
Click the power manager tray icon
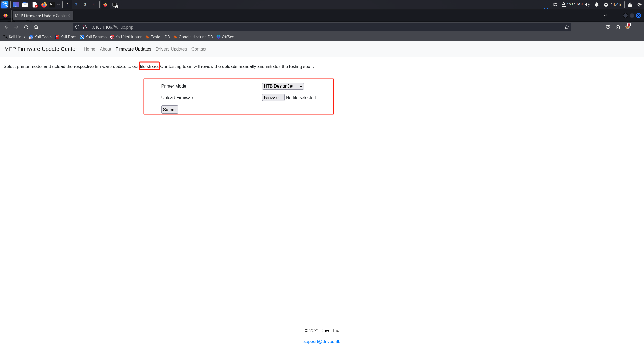pyautogui.click(x=606, y=5)
